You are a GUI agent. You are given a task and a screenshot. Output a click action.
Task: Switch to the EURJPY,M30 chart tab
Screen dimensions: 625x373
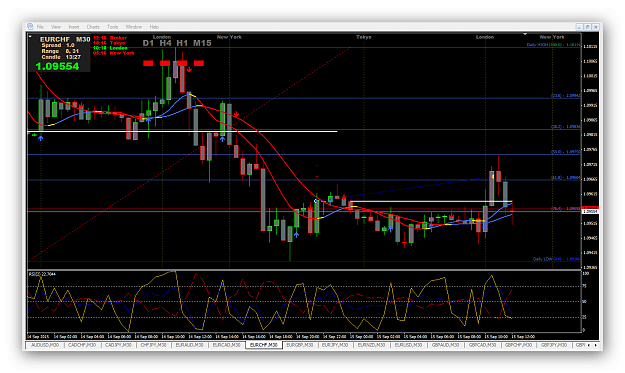click(335, 345)
